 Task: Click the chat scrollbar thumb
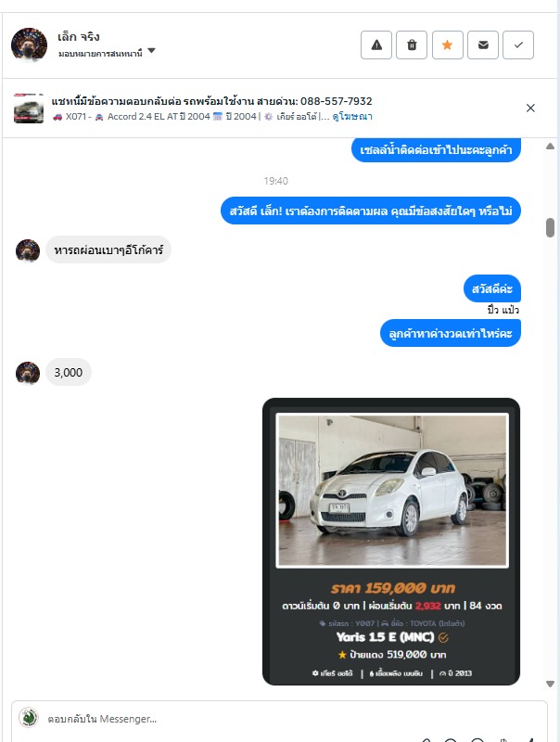pos(550,227)
